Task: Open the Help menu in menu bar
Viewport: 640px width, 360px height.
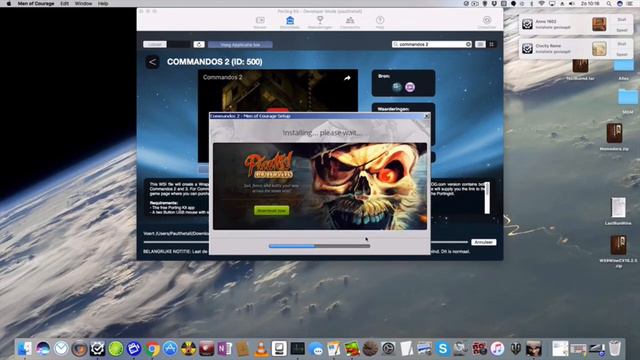Action: click(x=103, y=3)
